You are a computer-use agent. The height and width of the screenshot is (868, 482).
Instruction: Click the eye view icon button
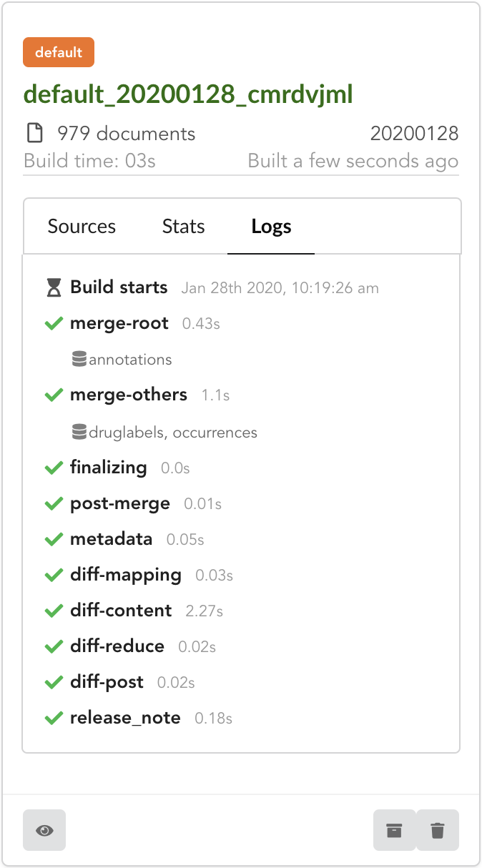[44, 830]
